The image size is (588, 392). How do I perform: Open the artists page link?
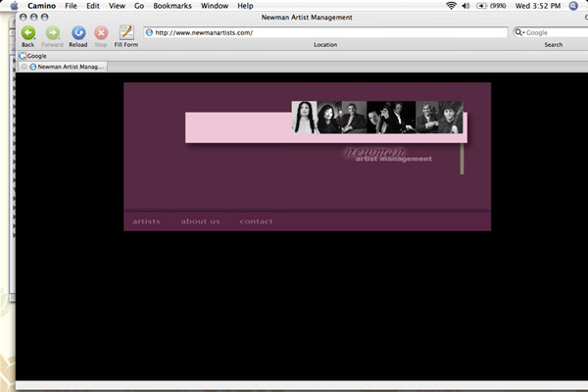pos(146,221)
